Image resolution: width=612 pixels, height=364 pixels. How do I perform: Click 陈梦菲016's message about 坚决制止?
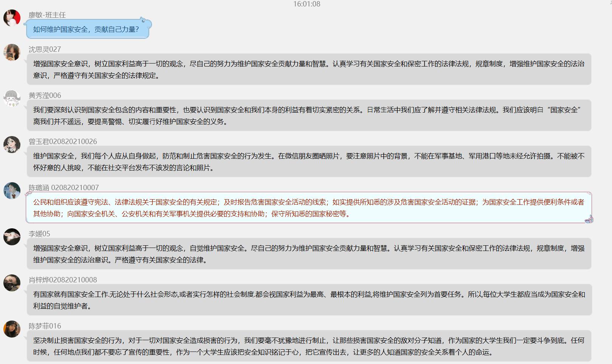[x=308, y=346]
